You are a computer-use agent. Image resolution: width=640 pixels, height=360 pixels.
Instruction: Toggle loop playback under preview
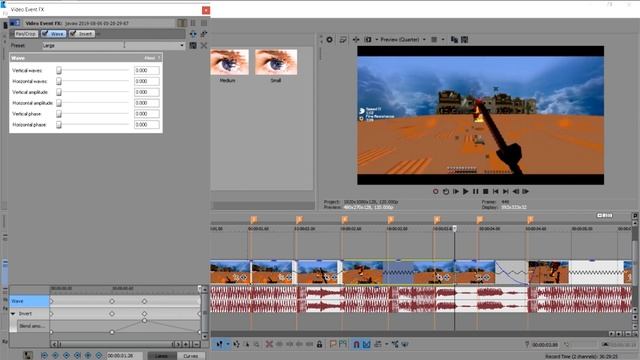[x=446, y=191]
